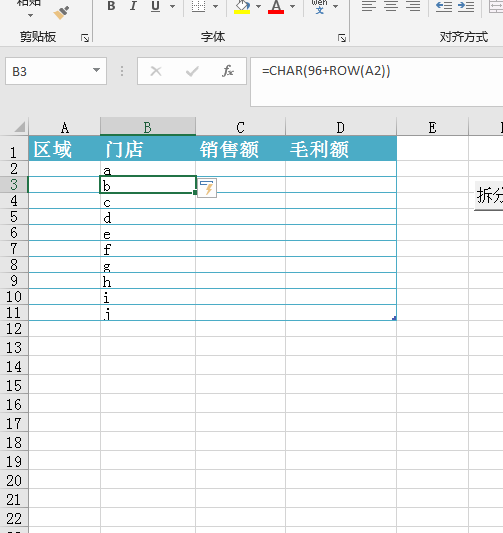Click header cell 毛利额
Screen dimensions: 503x533
coord(341,149)
